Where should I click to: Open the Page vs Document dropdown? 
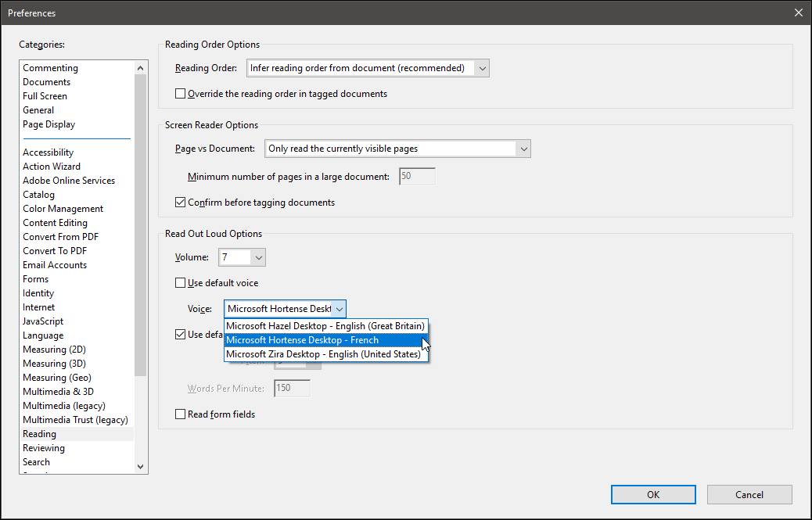(x=523, y=149)
